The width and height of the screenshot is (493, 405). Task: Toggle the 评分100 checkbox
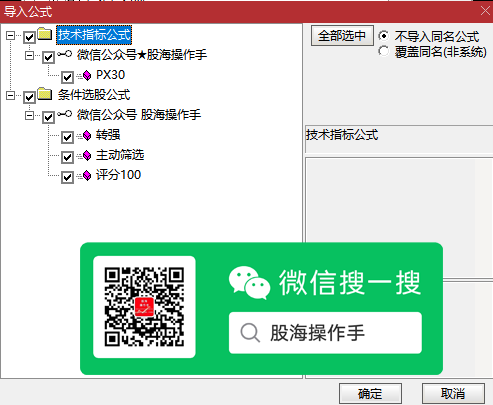(x=67, y=177)
